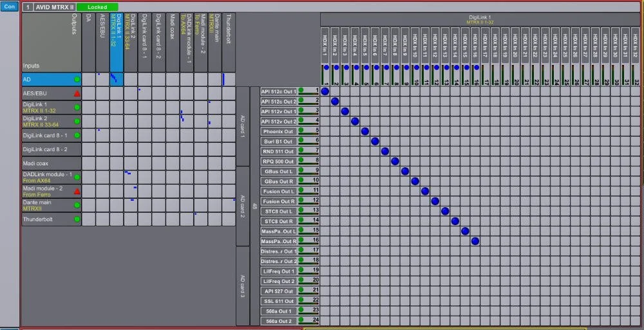Expand the AD card 1 group bar
The height and width of the screenshot is (330, 644).
(x=243, y=126)
